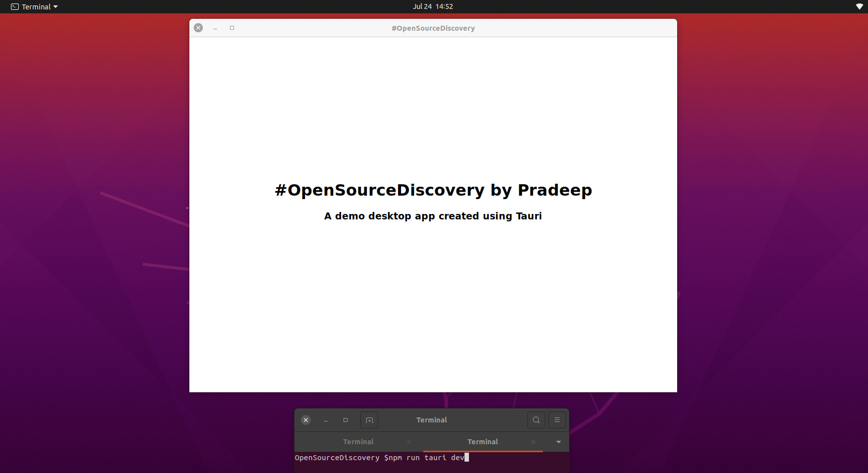
Task: Open the clock and calendar in top bar
Action: (x=433, y=6)
